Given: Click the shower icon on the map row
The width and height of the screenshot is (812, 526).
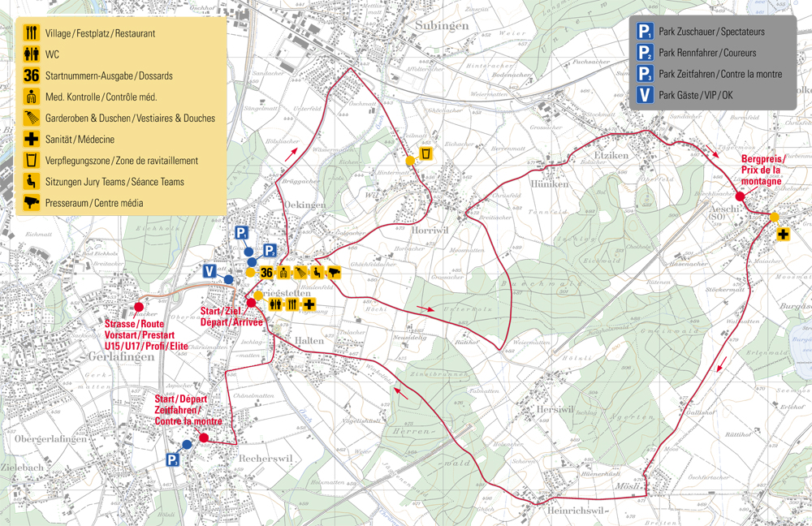Looking at the screenshot, I should click(300, 273).
